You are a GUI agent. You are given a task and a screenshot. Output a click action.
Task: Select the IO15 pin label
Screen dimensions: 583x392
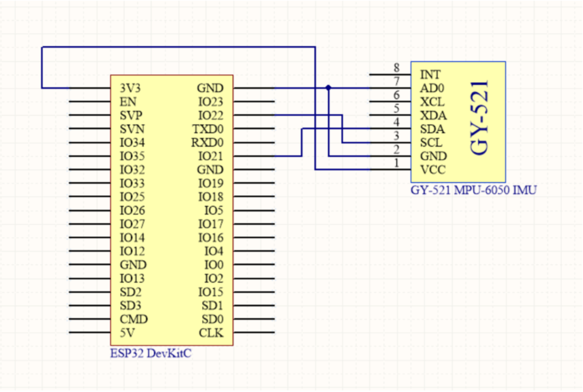[x=210, y=292]
